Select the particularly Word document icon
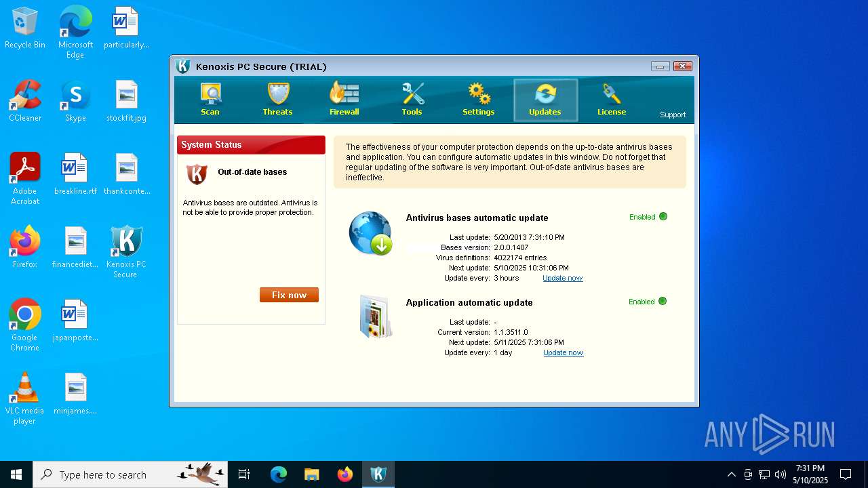The height and width of the screenshot is (488, 868). click(126, 28)
